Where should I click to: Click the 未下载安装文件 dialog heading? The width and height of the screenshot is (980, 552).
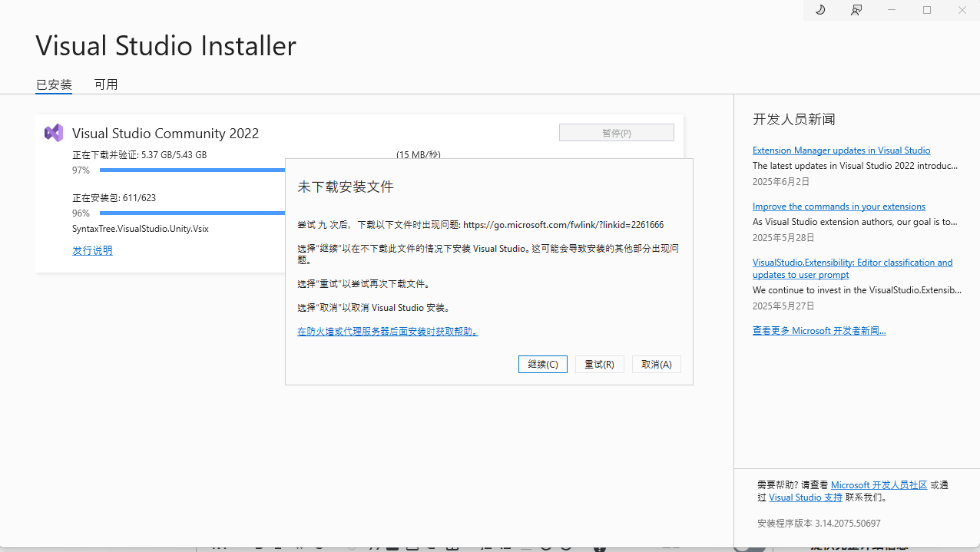[x=346, y=187]
